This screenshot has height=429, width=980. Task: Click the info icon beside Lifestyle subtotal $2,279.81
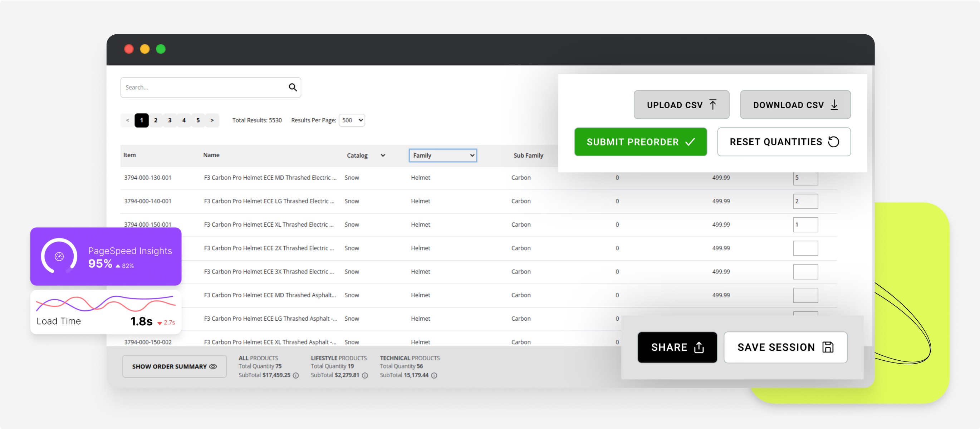pyautogui.click(x=365, y=375)
